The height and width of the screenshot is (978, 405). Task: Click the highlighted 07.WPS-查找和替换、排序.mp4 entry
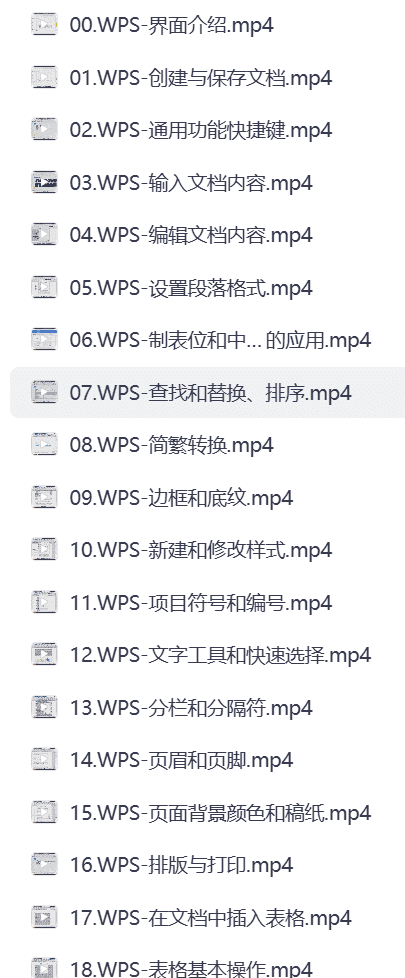click(207, 392)
